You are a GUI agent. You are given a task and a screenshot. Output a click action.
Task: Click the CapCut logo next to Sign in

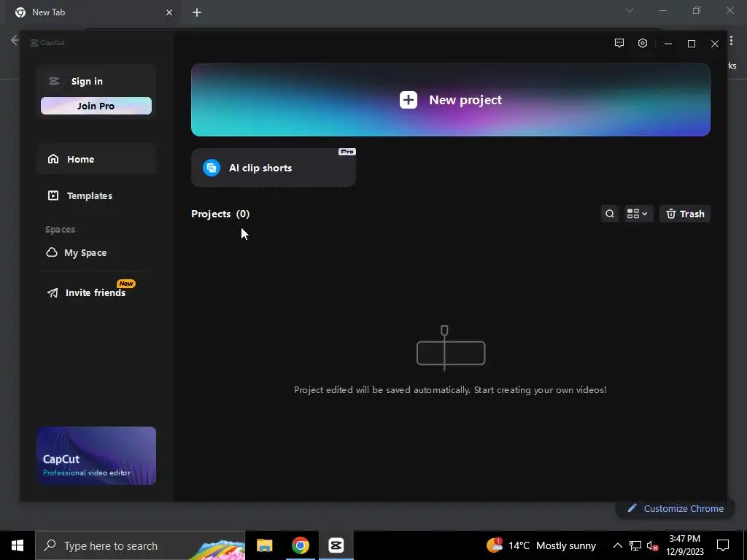click(54, 81)
